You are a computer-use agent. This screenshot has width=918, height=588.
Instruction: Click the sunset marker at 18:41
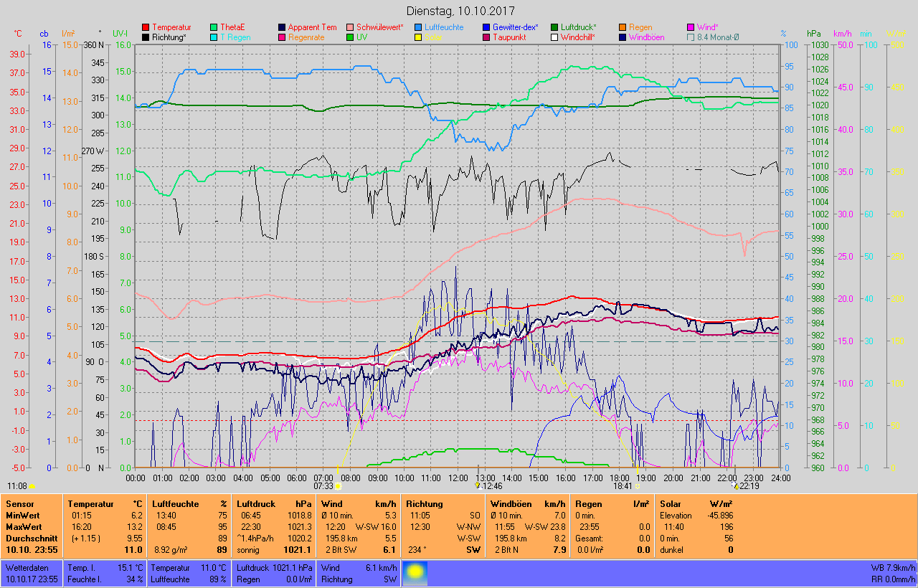[637, 486]
